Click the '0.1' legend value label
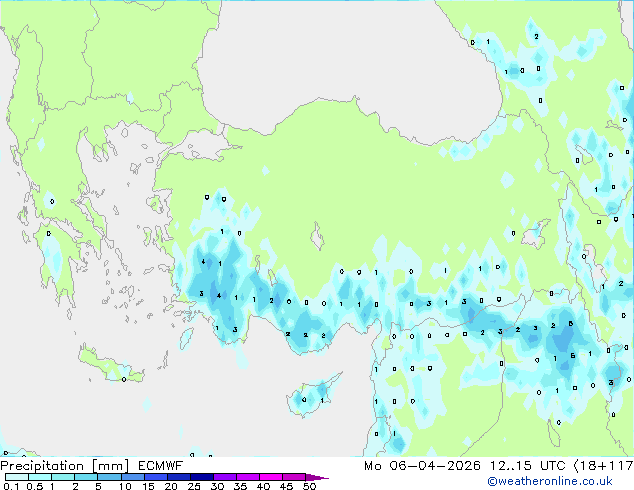 point(11,486)
